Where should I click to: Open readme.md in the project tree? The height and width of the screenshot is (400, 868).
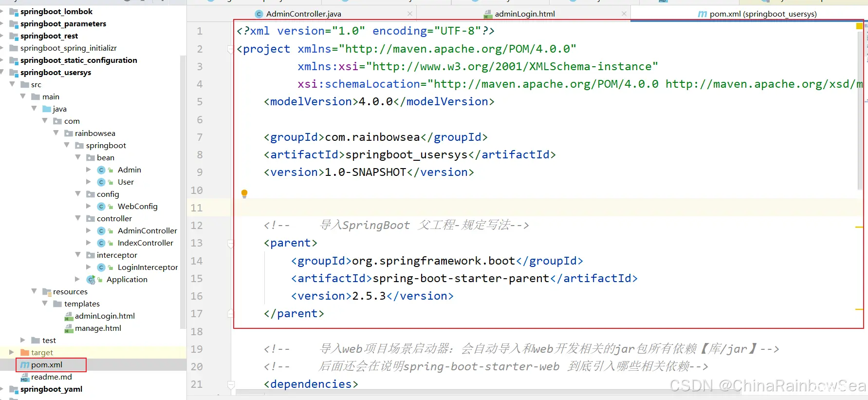[x=51, y=377]
